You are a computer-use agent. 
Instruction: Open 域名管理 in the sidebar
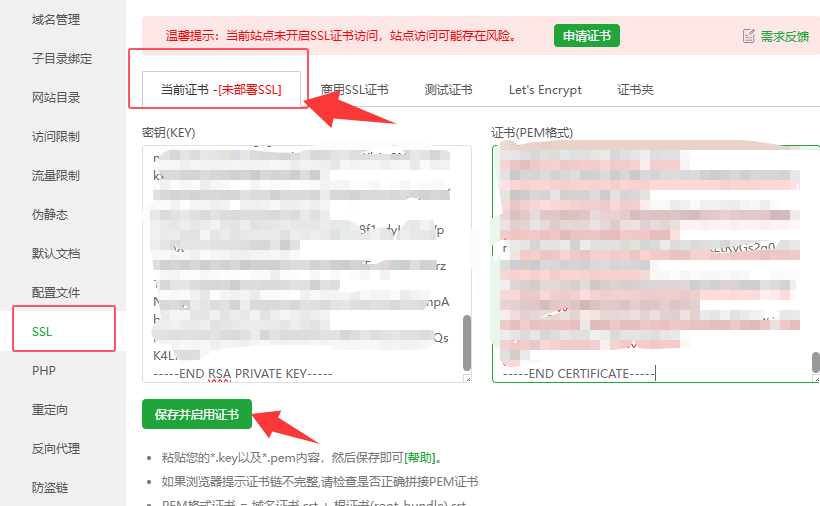pyautogui.click(x=56, y=19)
